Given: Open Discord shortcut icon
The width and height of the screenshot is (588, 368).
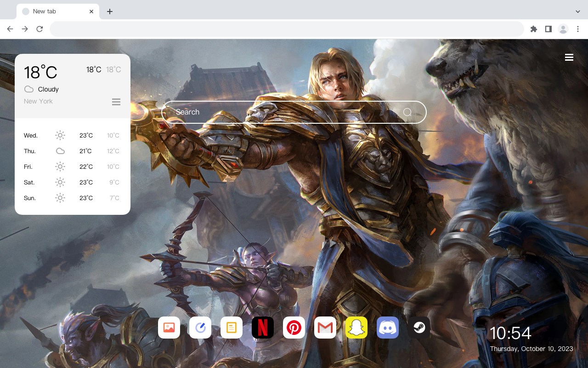Looking at the screenshot, I should [388, 328].
